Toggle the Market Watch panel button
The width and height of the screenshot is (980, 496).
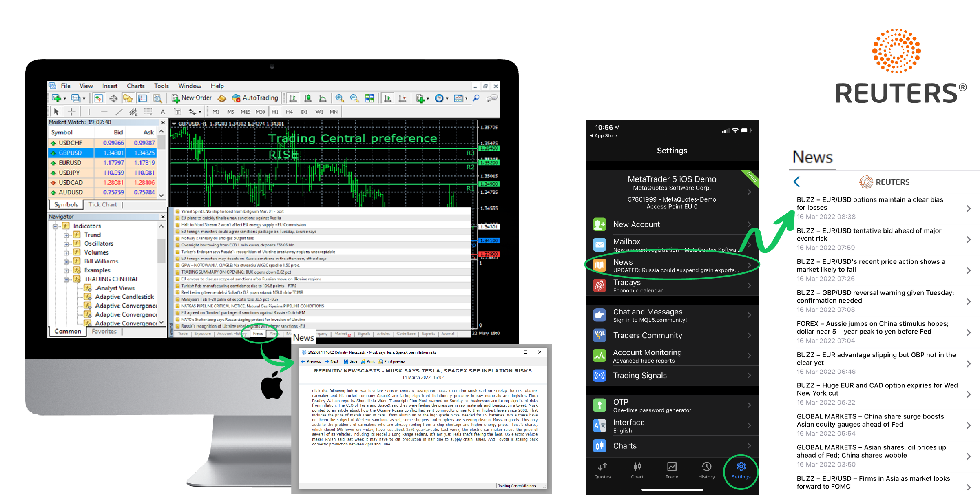[98, 98]
